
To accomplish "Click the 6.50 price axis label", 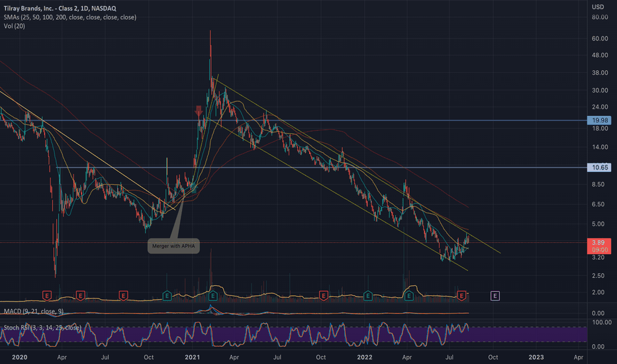I will tap(598, 205).
